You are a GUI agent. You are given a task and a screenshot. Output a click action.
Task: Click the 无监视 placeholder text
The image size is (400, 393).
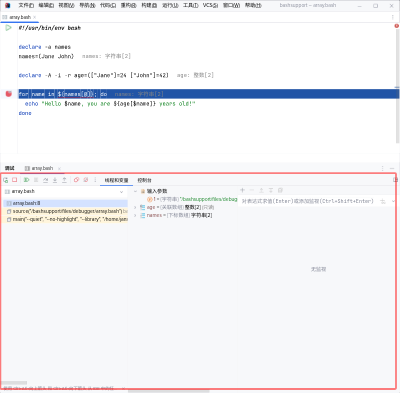tap(318, 269)
